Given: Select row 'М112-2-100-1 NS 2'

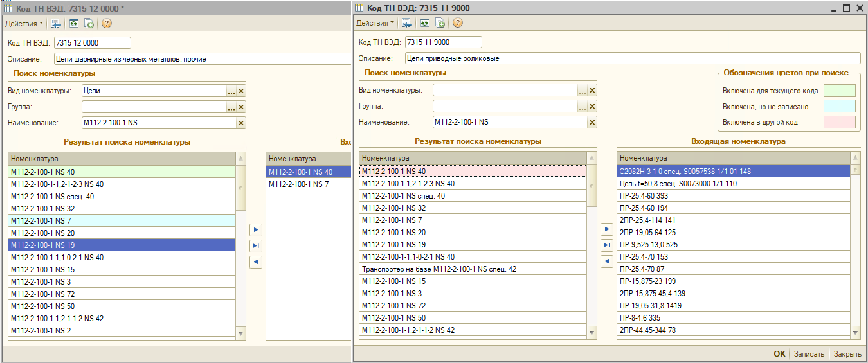Looking at the screenshot, I should point(122,330).
